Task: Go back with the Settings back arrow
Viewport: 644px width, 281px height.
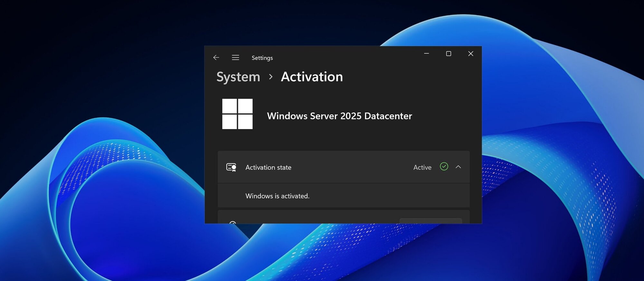Action: click(216, 58)
